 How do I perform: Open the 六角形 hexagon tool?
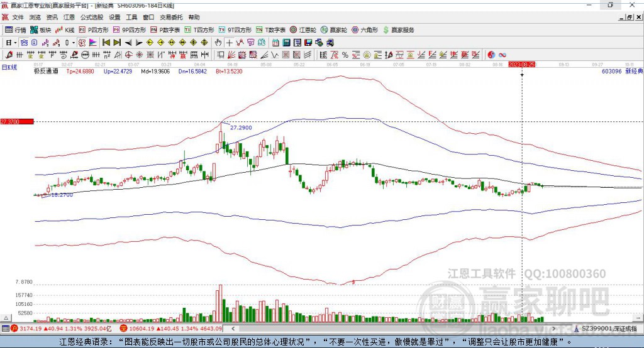tap(365, 30)
